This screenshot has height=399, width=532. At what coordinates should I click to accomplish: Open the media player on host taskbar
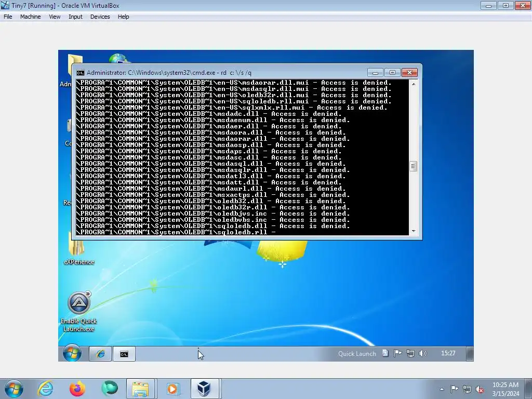pyautogui.click(x=172, y=389)
